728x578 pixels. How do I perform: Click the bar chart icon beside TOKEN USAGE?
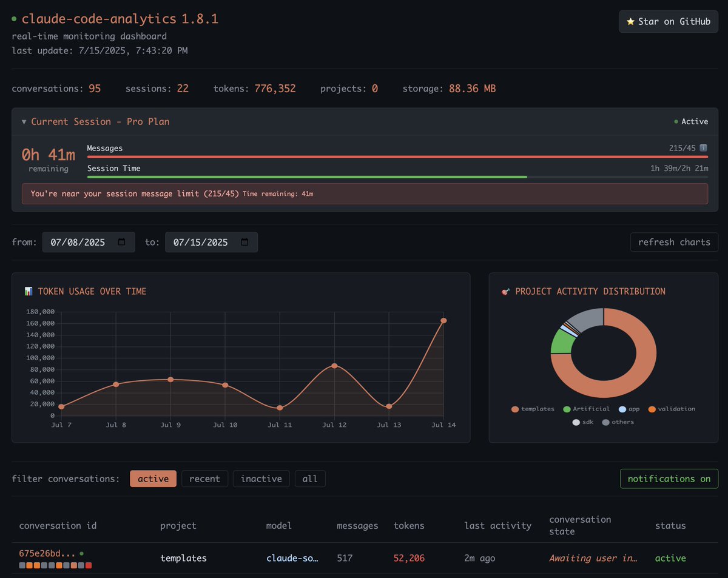(x=29, y=291)
